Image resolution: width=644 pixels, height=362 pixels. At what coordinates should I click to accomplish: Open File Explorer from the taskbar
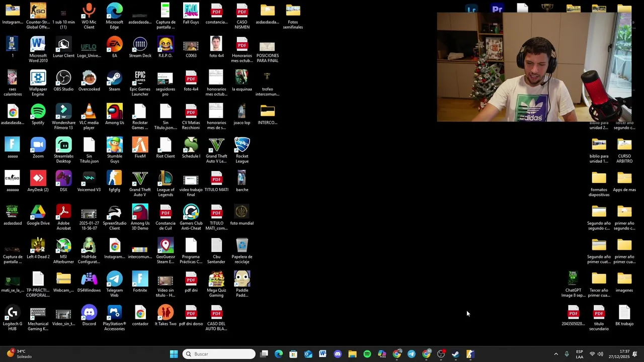352,354
